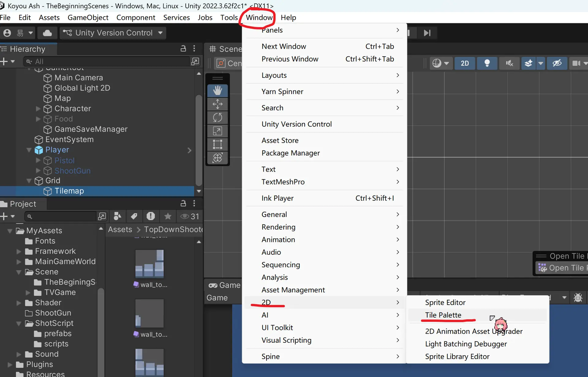This screenshot has width=588, height=377.
Task: Expand the Framework folder
Action: point(19,251)
